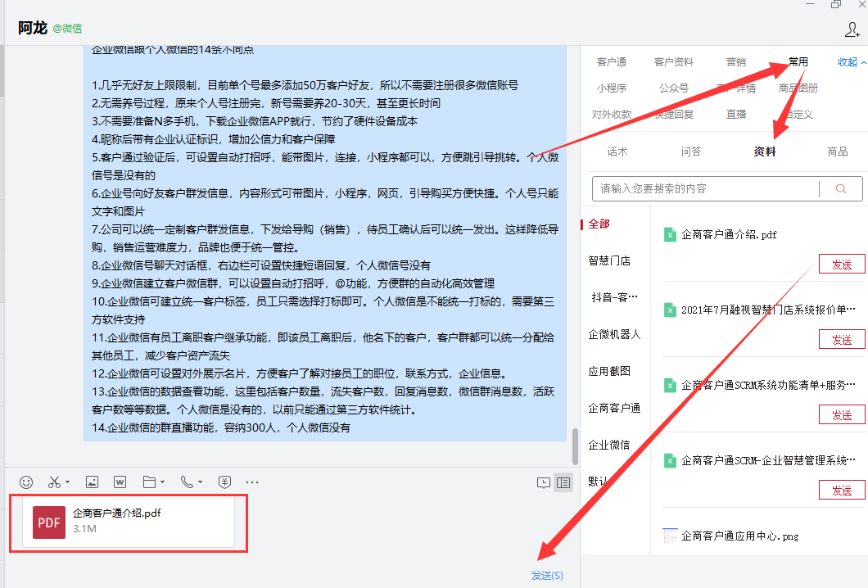Expand the phone call options arrow

point(201,482)
